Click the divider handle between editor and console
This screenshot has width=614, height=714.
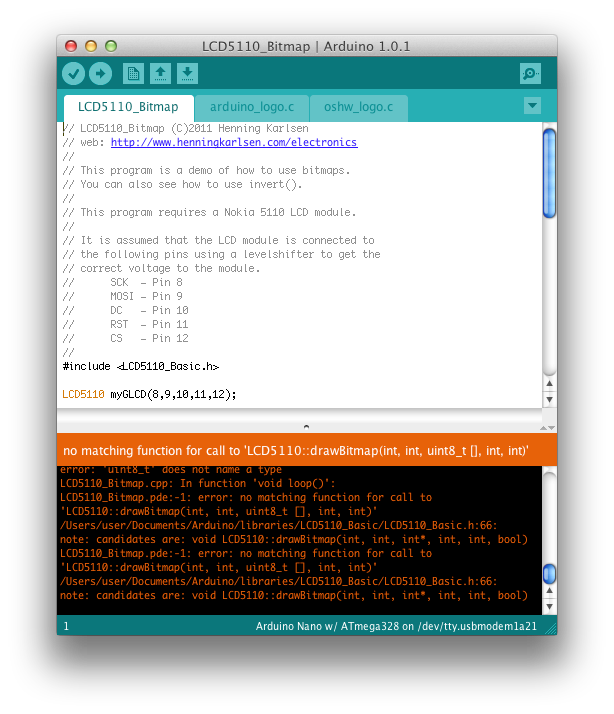pos(306,426)
